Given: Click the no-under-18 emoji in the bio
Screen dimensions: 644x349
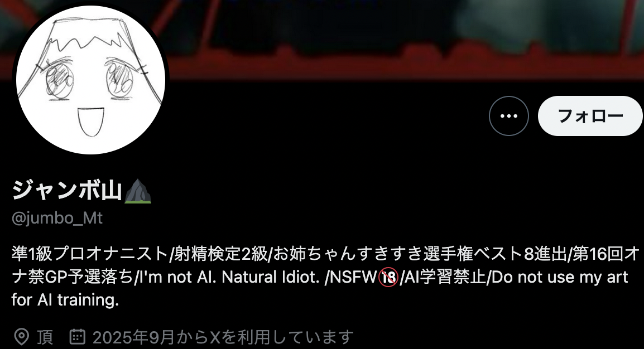Looking at the screenshot, I should click(x=388, y=277).
